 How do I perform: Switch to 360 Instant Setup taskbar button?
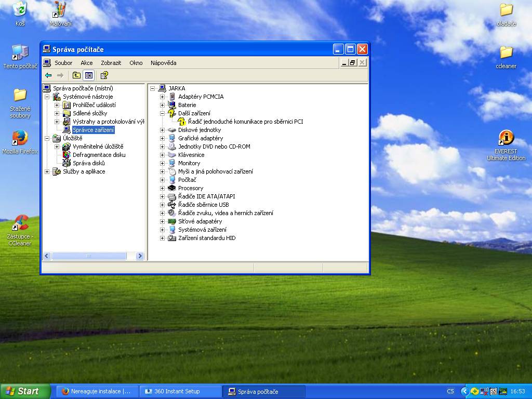(x=180, y=391)
